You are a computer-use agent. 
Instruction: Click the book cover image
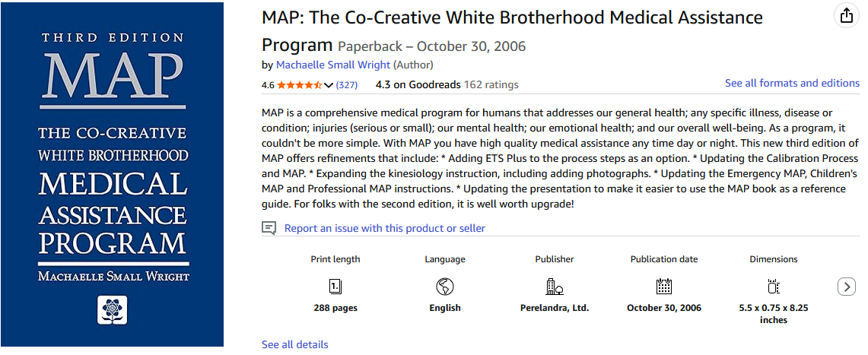(112, 175)
